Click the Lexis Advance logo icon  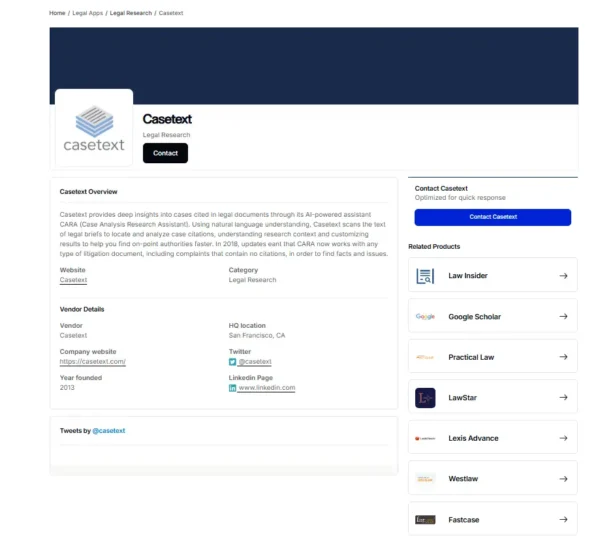point(425,438)
